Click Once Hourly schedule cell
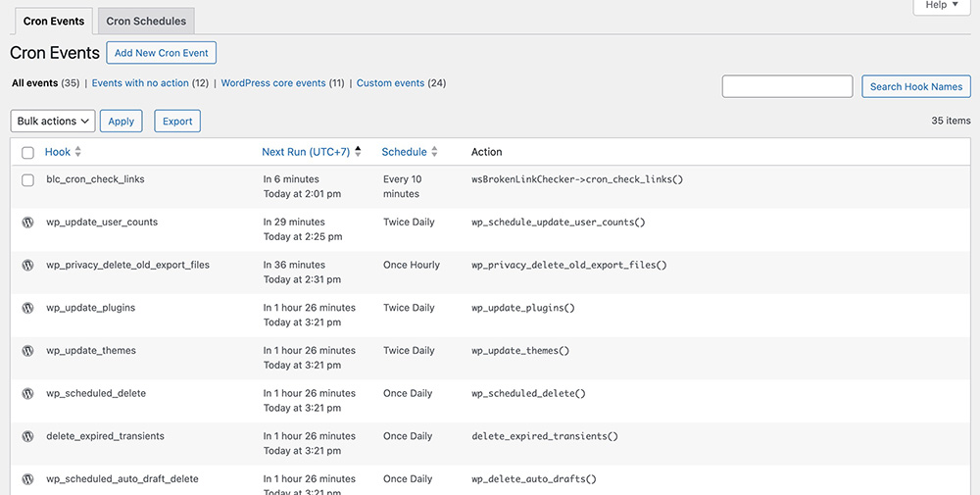 [x=412, y=265]
